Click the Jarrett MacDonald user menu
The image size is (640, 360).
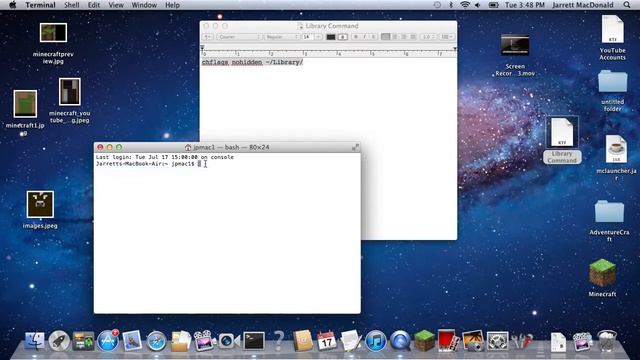coord(582,5)
